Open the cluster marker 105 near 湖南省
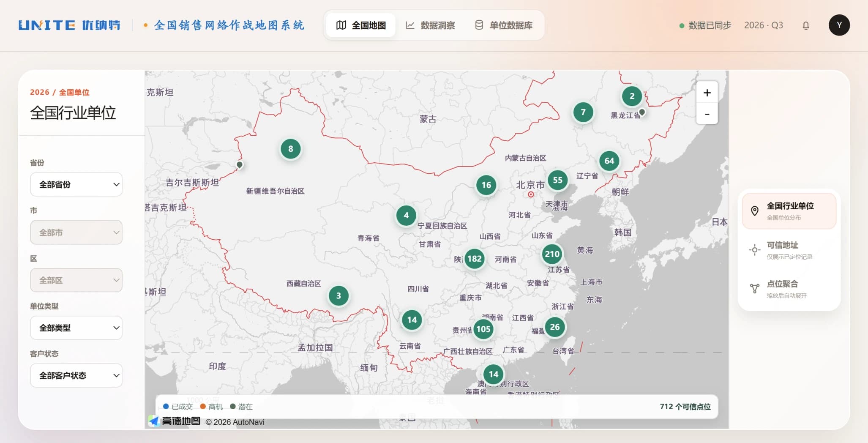This screenshot has height=443, width=868. point(483,329)
